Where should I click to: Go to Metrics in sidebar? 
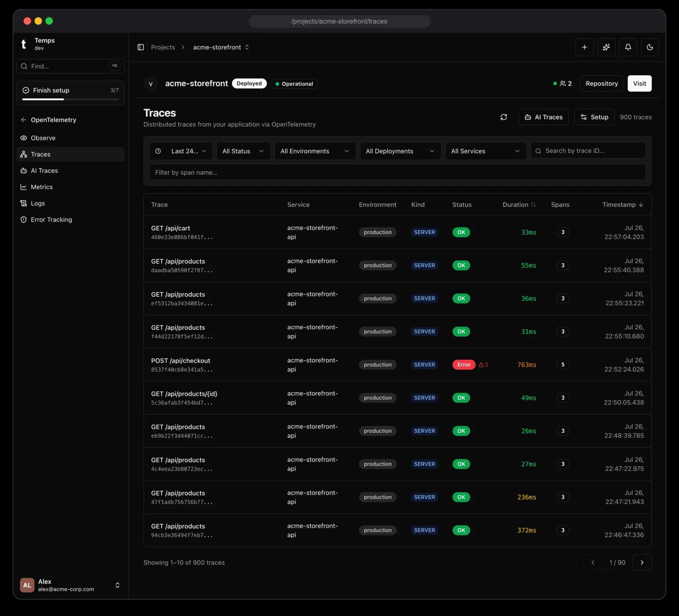pos(70,187)
